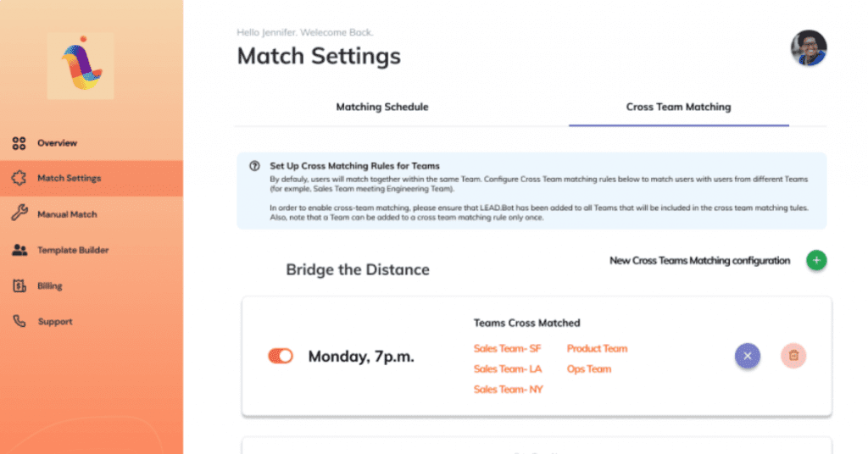Click the Template Builder people icon
Image resolution: width=868 pixels, height=454 pixels.
click(19, 250)
